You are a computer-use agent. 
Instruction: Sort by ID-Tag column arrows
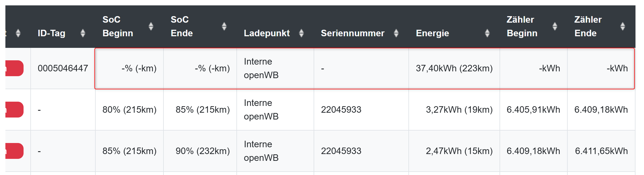pyautogui.click(x=83, y=33)
